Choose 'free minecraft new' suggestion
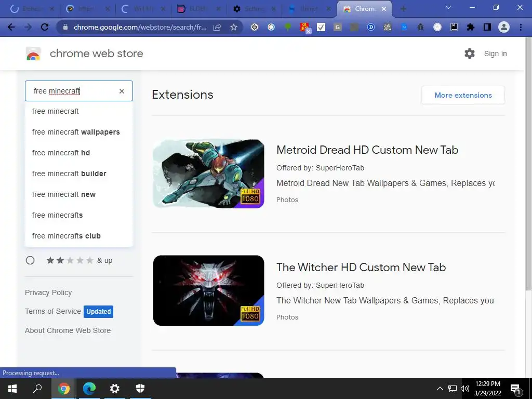532x399 pixels. click(x=79, y=194)
